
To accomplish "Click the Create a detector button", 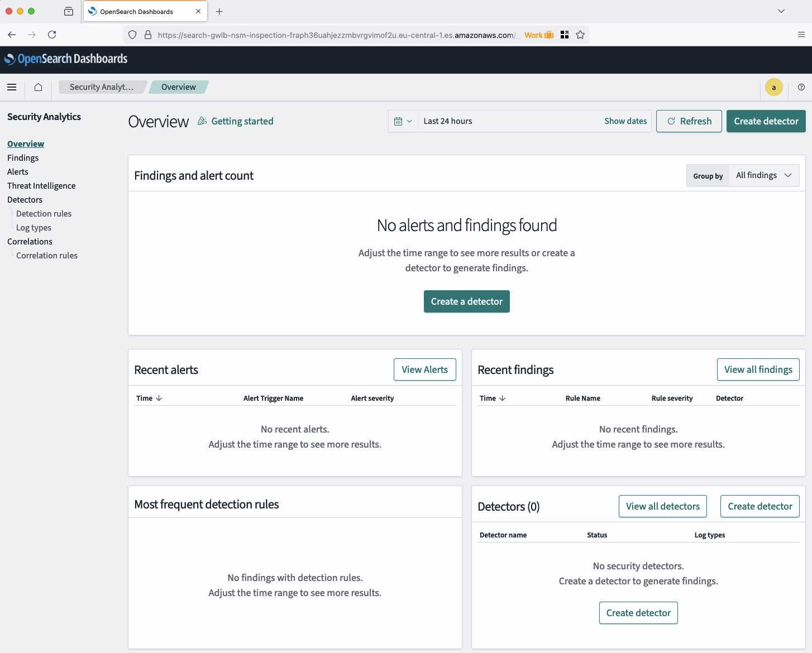I will [466, 301].
